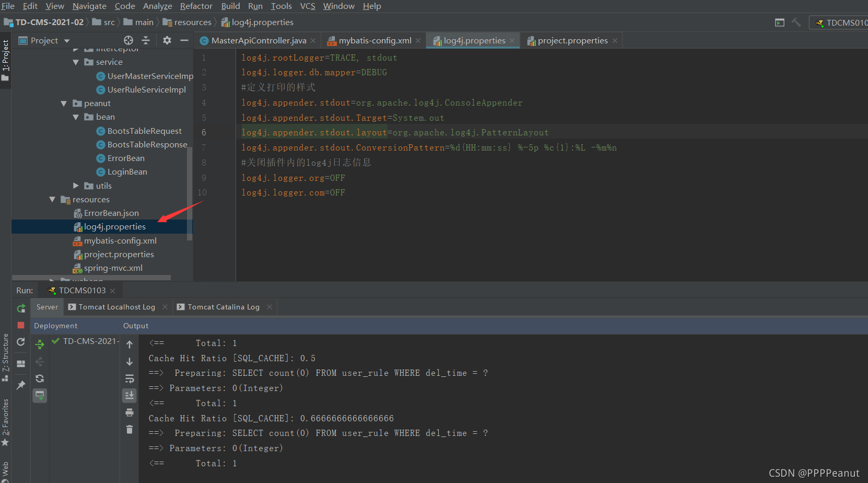Open the Refactor menu

(196, 6)
